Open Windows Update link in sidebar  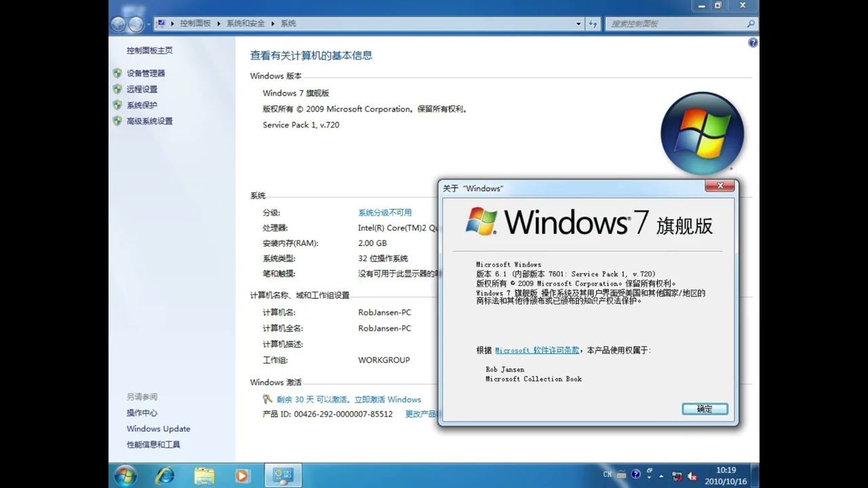click(x=158, y=429)
